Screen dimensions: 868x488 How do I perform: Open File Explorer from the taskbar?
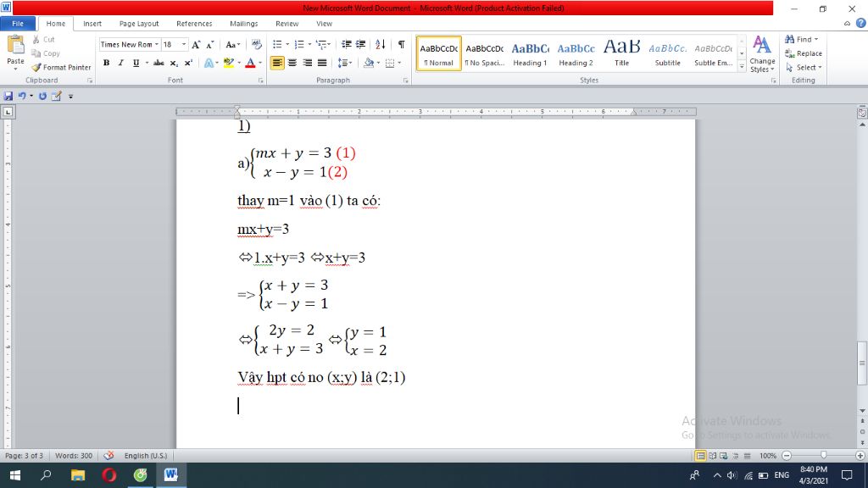[x=78, y=474]
